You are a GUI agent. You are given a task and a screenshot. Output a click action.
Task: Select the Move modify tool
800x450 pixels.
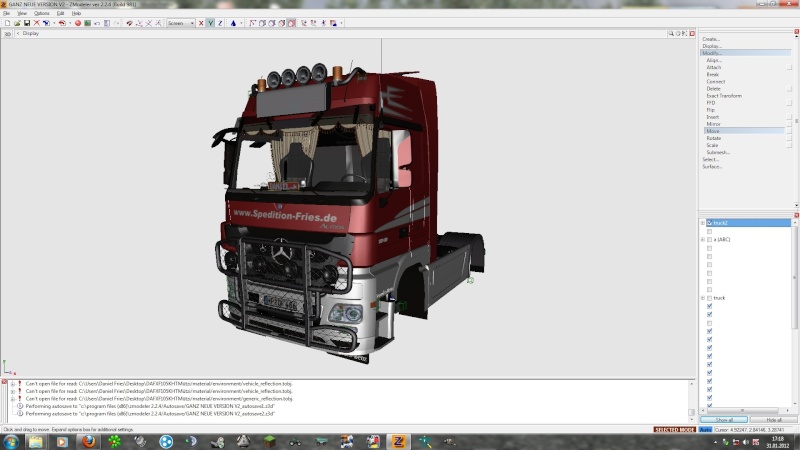[744, 131]
